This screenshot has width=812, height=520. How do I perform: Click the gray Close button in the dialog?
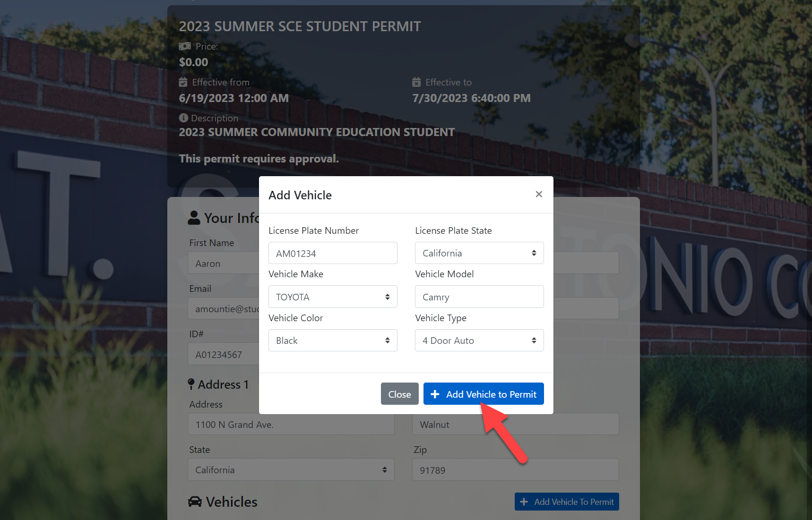click(x=400, y=394)
